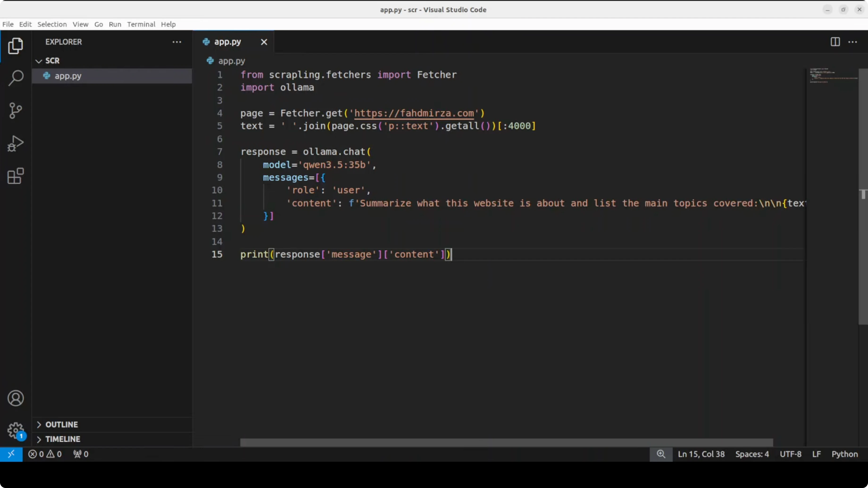Open the Search view in the activity bar
The image size is (868, 488).
click(15, 78)
